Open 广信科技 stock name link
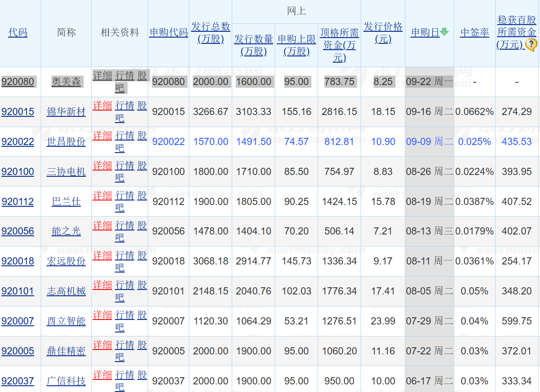Viewport: 540px width, 392px height. 66,381
